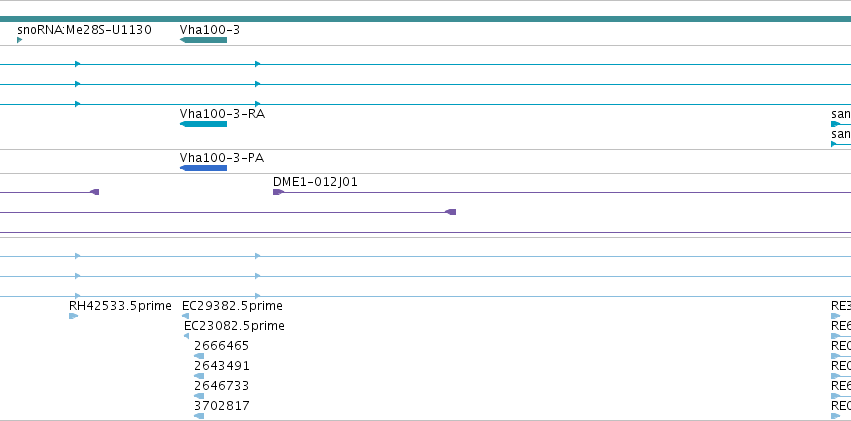
Task: Click the 2646733 label text
Action: (221, 386)
